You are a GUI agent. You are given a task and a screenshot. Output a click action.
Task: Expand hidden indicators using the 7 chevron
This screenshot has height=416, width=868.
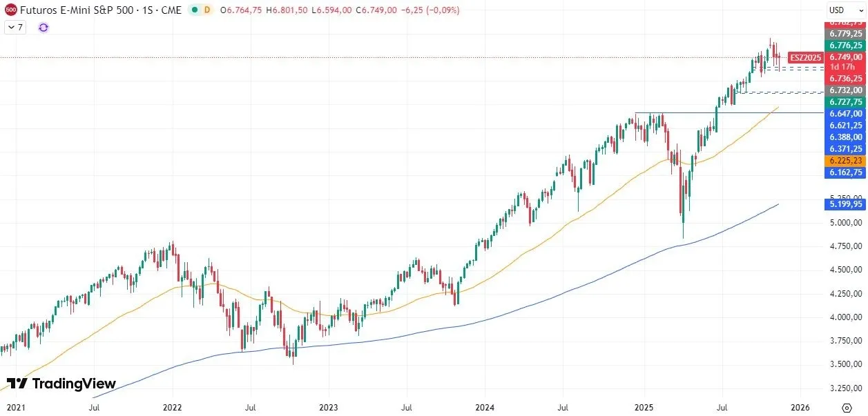[14, 27]
